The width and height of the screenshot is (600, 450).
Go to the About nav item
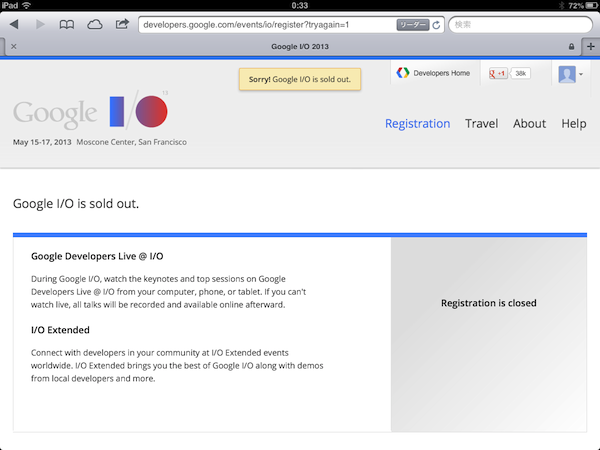[x=529, y=124]
